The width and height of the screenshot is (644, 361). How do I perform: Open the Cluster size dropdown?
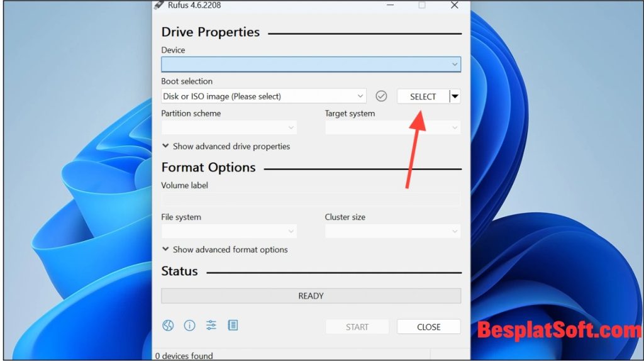pos(392,231)
